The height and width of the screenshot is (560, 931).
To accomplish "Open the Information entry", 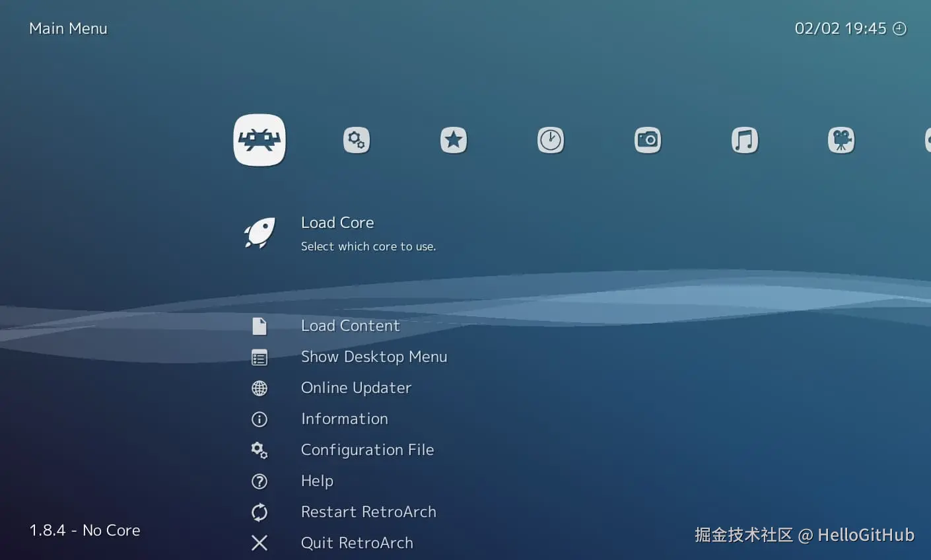I will (345, 419).
